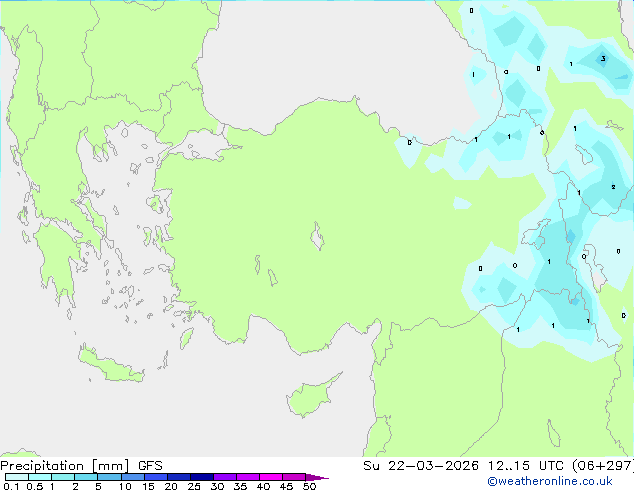634x490 pixels.
Task: Click the 1–2 mm legend swatch
Action: tap(63, 477)
